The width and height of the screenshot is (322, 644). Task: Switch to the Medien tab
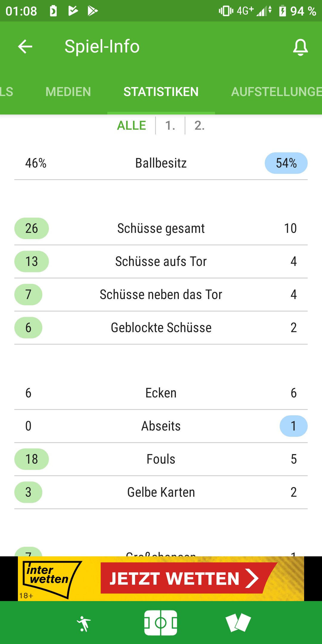[x=68, y=92]
